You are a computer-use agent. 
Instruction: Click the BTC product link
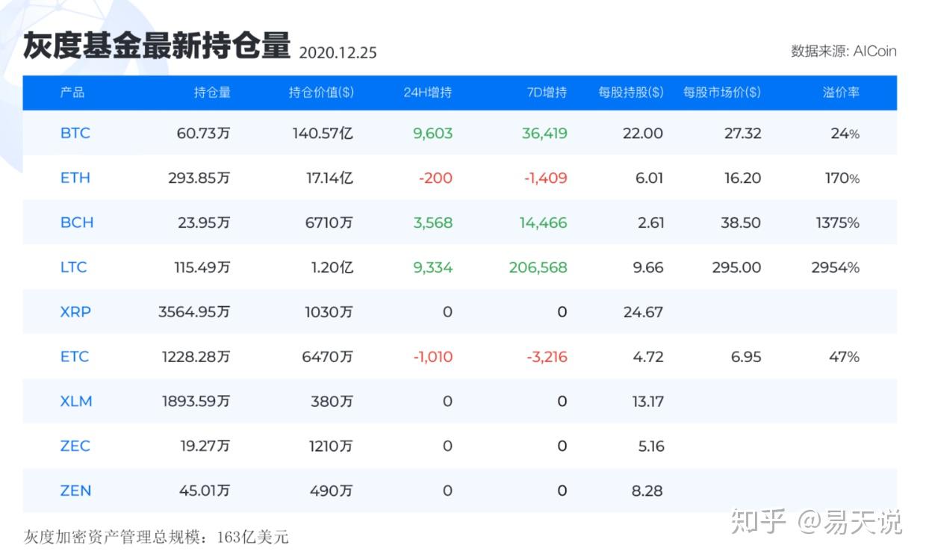coord(75,133)
